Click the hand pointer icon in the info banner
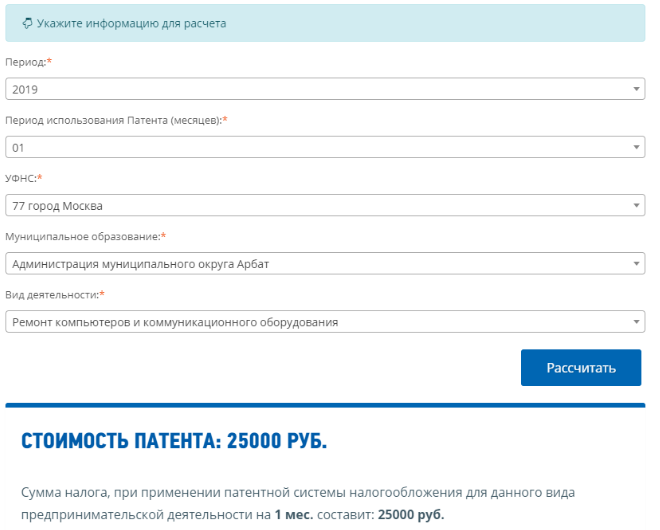Screen dimensions: 660x530 click(x=27, y=23)
